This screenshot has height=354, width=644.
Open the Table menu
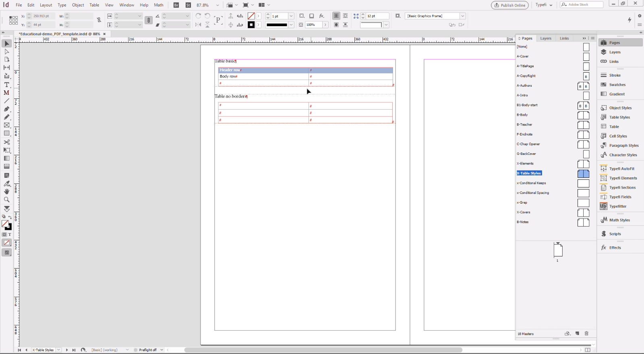point(94,5)
